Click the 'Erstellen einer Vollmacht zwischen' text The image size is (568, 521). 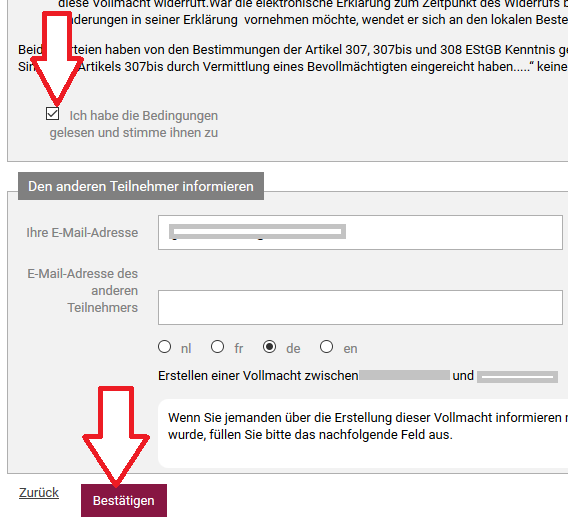click(258, 376)
